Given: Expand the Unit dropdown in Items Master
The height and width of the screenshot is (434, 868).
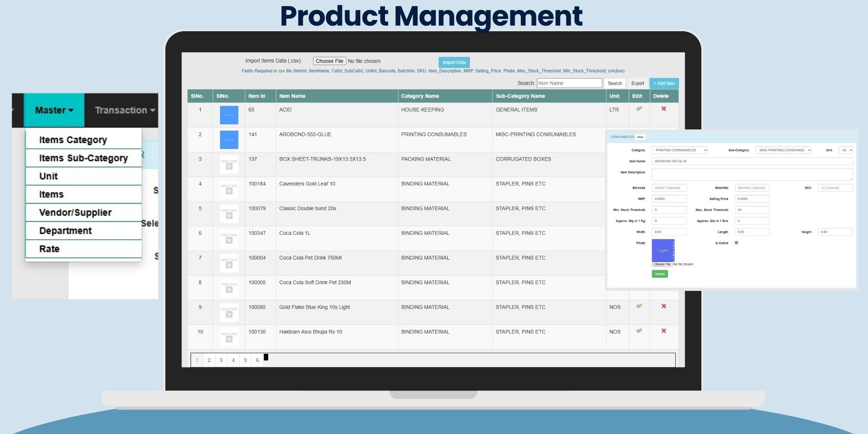Looking at the screenshot, I should tap(846, 150).
